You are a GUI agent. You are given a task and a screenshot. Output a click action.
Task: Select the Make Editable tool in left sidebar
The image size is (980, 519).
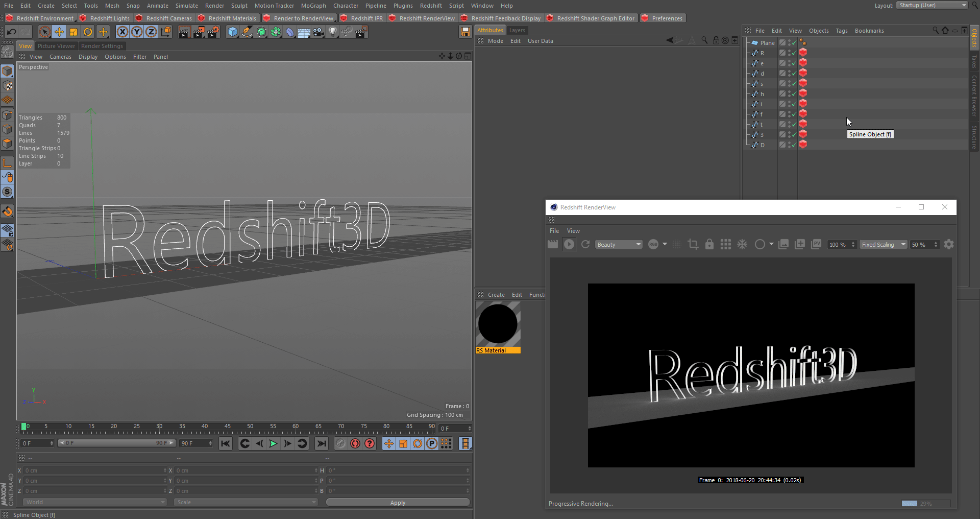pyautogui.click(x=8, y=52)
